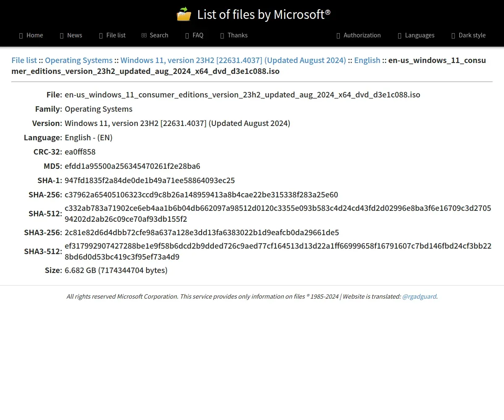Click Language value 'English - (EN)'

[89, 138]
